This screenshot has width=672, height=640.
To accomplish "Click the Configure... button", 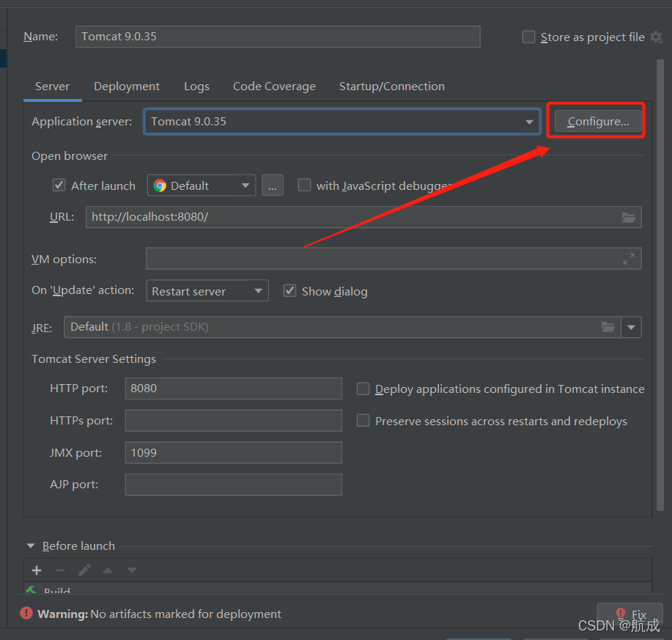I will pos(598,121).
